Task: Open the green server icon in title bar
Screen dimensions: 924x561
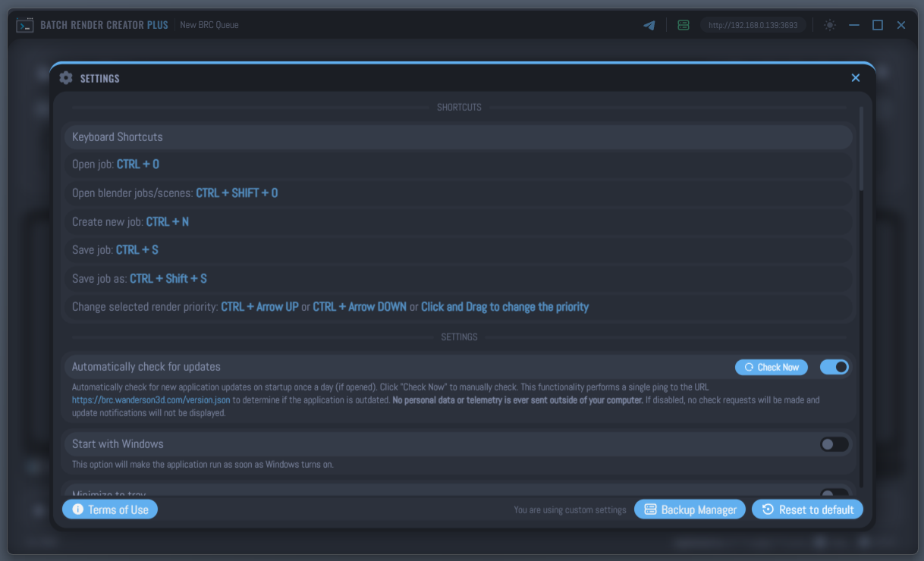Action: click(x=684, y=25)
